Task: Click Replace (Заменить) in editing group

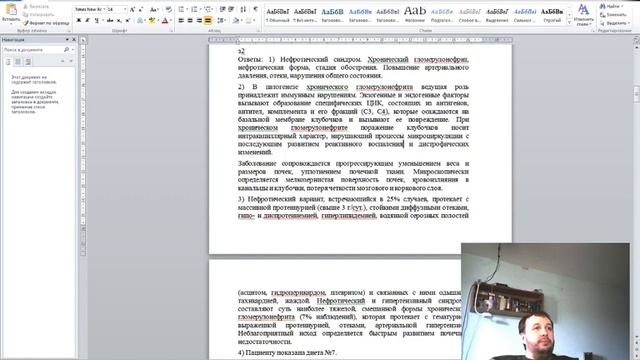Action: [x=613, y=15]
